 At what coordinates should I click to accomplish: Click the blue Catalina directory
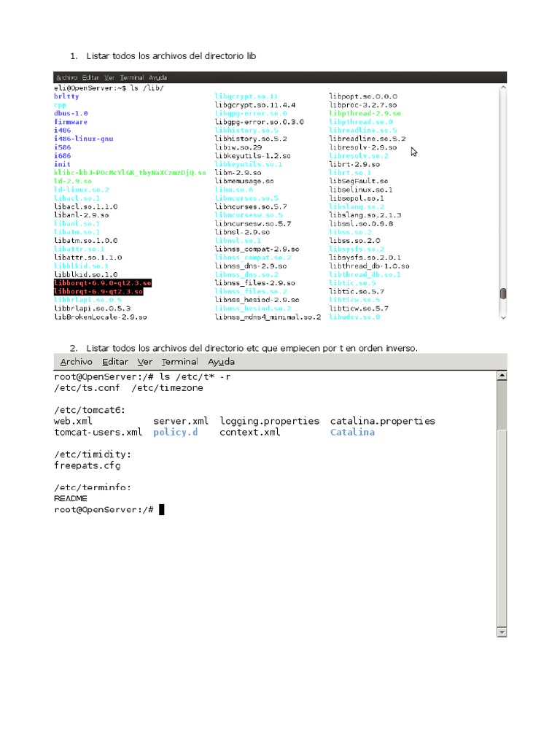tap(352, 432)
